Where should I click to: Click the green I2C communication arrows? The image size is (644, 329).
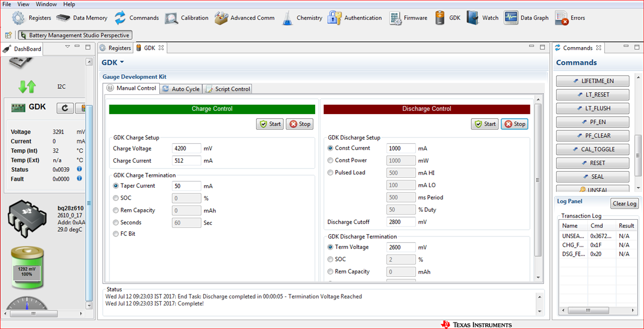(x=27, y=86)
